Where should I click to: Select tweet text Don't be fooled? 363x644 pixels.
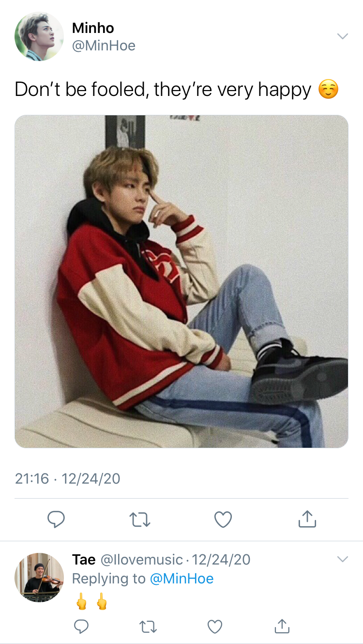point(80,90)
